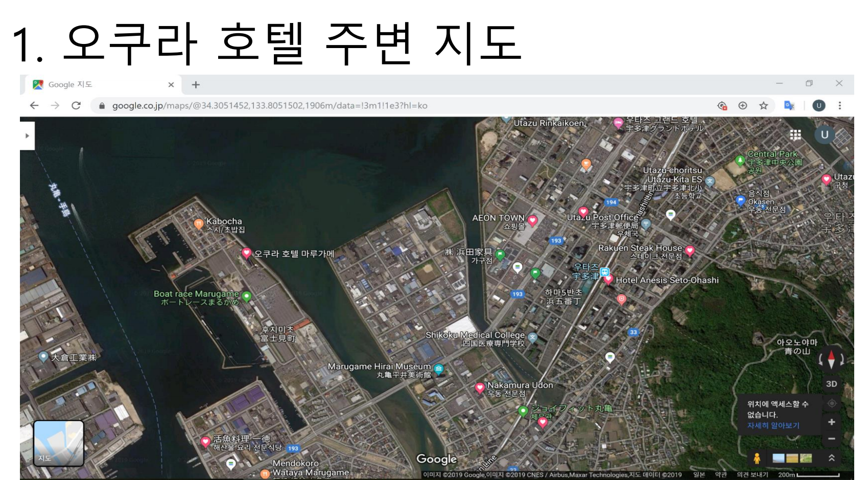The image size is (868, 480).
Task: Open the Google account U avatar on map
Action: click(x=824, y=134)
